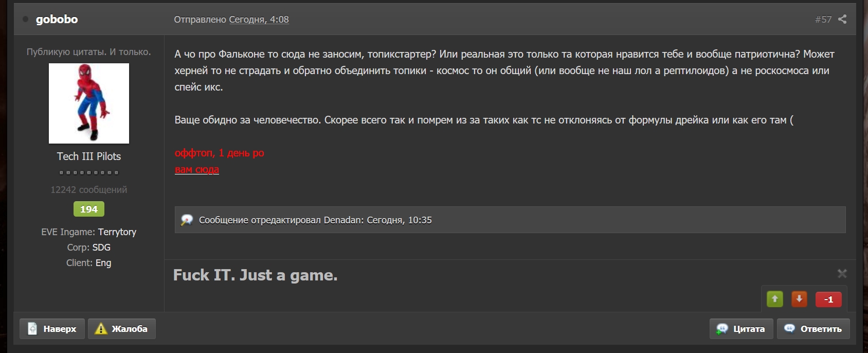Report the post via Жалоба button
Viewport: 868px width, 353px height.
(x=122, y=329)
